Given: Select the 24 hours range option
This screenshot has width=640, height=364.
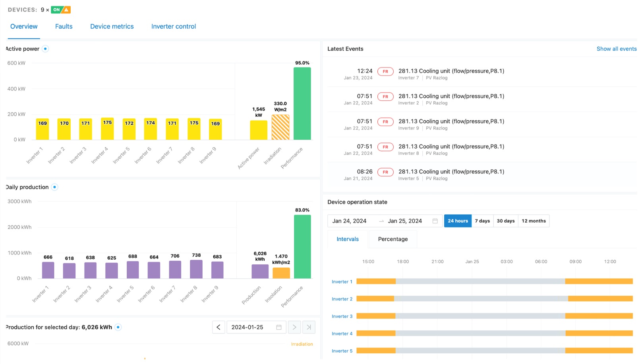Looking at the screenshot, I should coord(458,221).
